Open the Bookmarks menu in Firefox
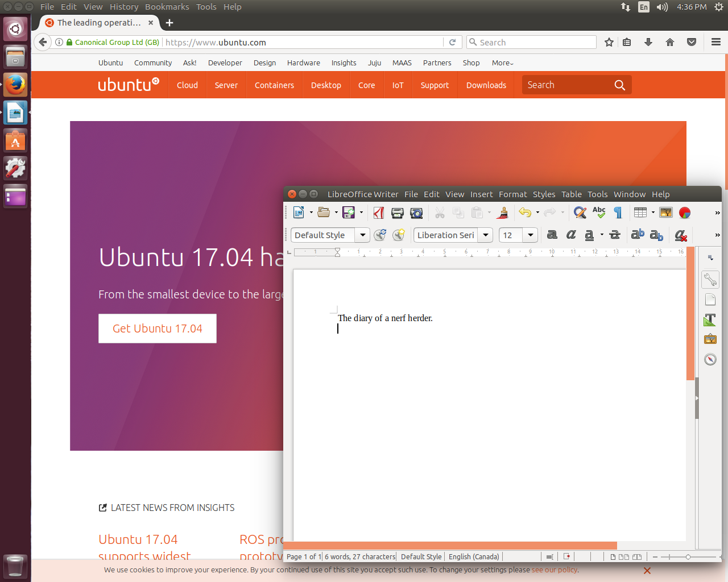Viewport: 728px width, 582px height. point(167,7)
